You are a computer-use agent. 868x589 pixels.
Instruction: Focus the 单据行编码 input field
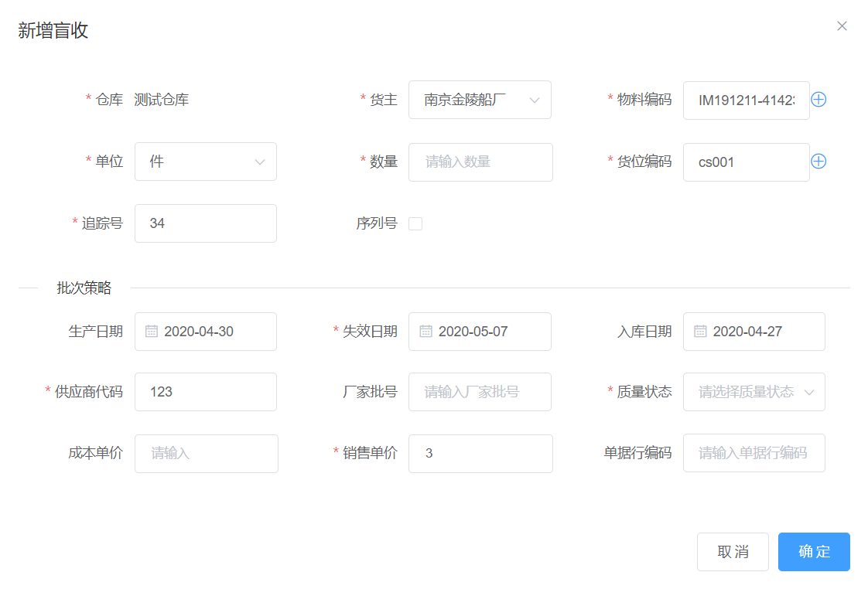(x=754, y=453)
